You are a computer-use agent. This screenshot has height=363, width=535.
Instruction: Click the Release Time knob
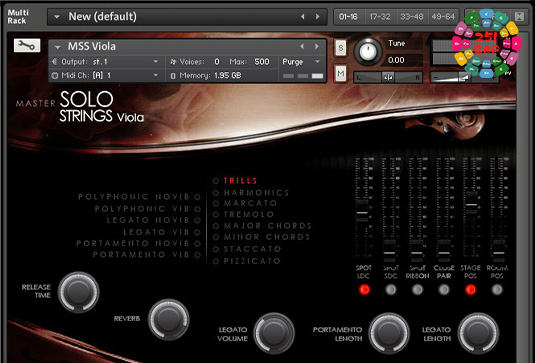click(x=78, y=292)
